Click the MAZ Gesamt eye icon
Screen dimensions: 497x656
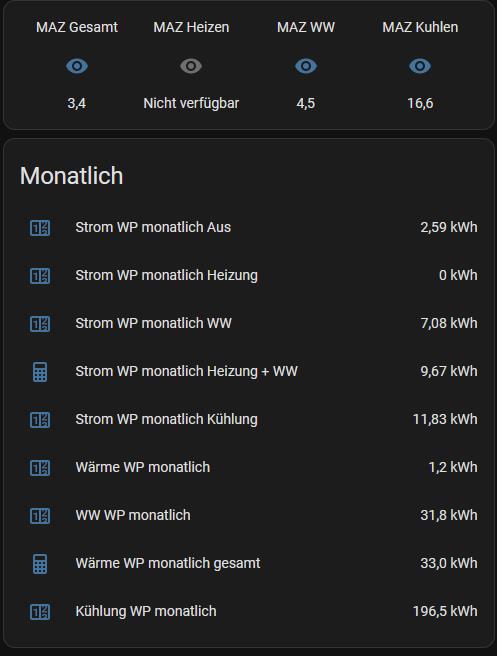click(77, 66)
